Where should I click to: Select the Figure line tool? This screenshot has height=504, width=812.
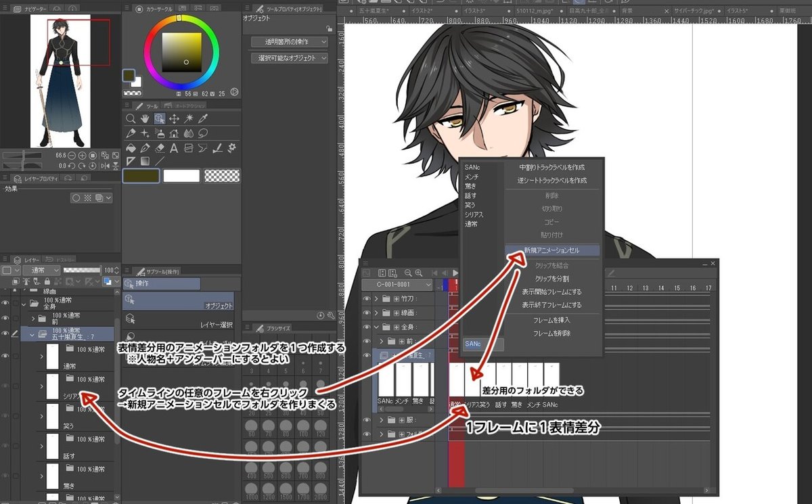[x=159, y=161]
